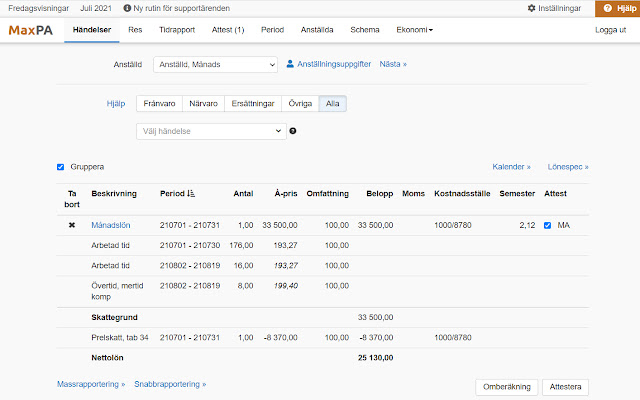Click the sort icon in Period header

(191, 193)
